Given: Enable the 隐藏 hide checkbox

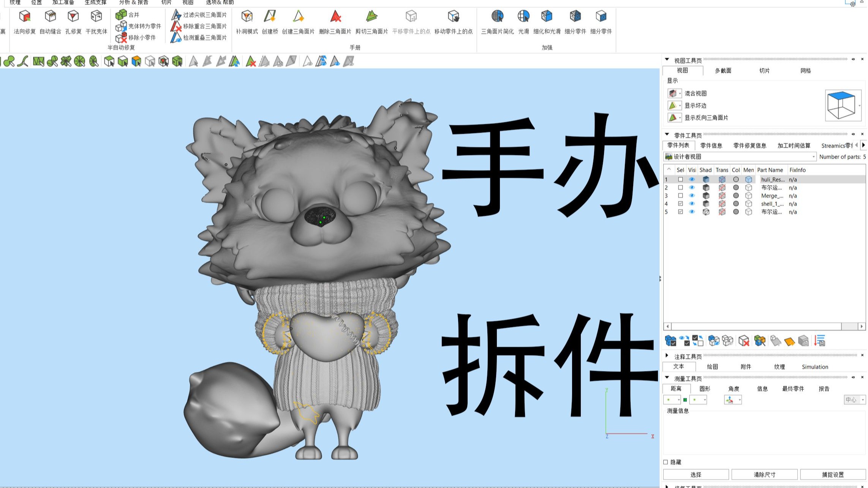Looking at the screenshot, I should pos(666,462).
